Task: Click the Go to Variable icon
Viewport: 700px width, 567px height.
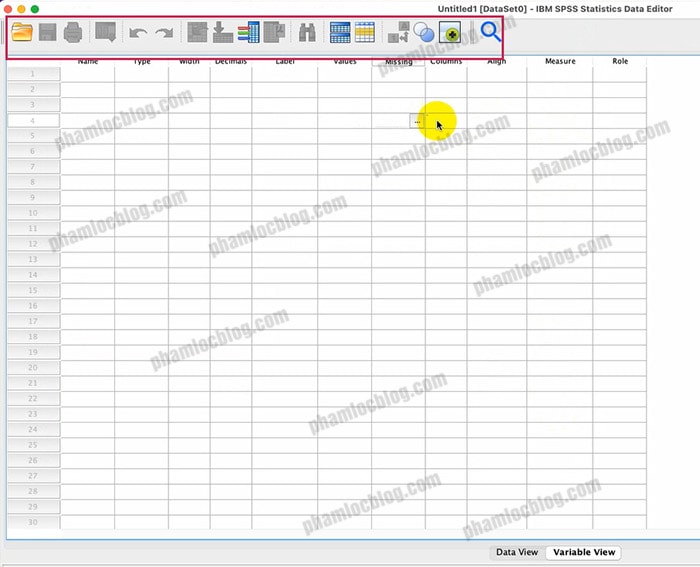Action: pyautogui.click(x=222, y=32)
